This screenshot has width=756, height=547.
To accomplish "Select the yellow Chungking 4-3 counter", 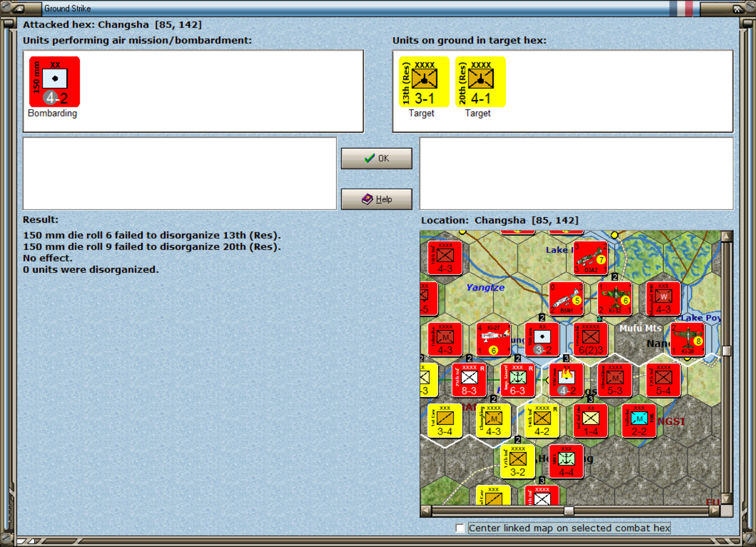I will pyautogui.click(x=494, y=421).
